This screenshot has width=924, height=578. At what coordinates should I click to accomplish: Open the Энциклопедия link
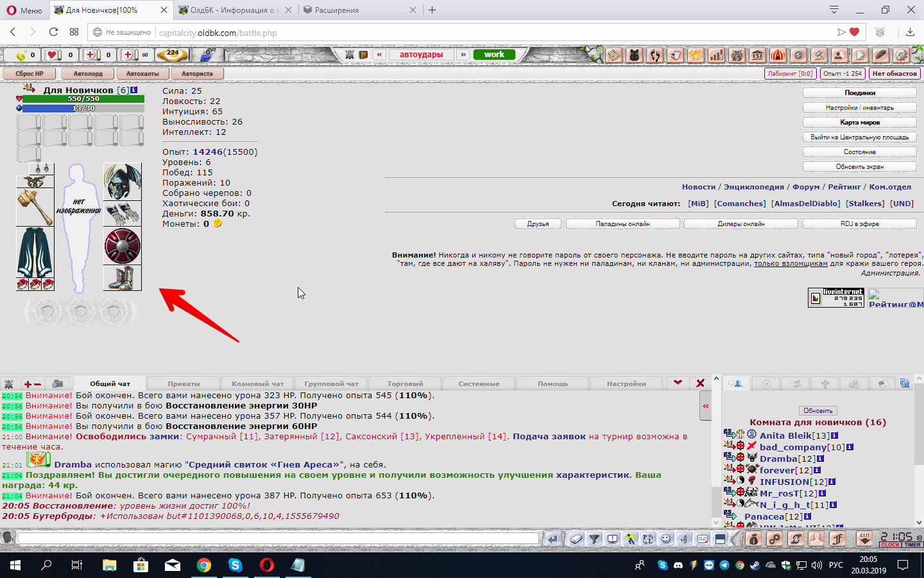[x=753, y=187]
